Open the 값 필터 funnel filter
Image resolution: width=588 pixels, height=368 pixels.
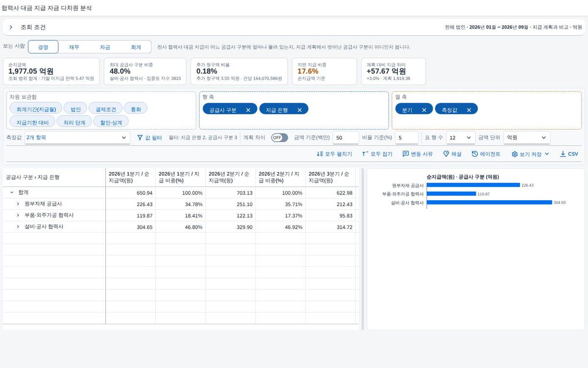pos(149,138)
